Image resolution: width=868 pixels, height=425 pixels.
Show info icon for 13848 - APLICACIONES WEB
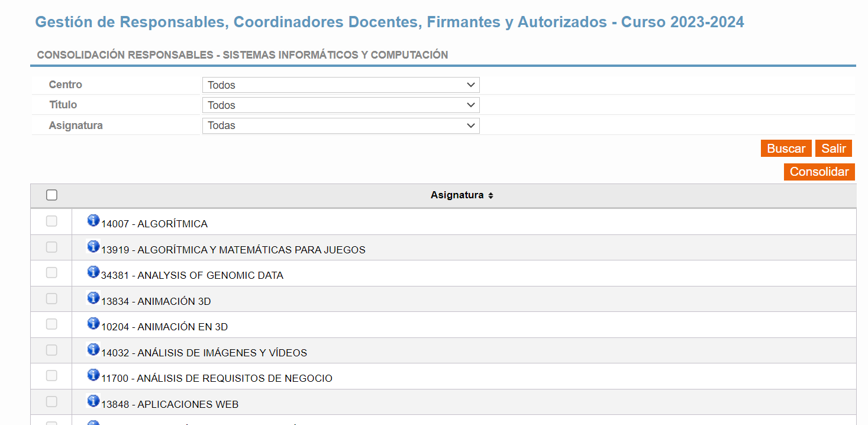93,401
